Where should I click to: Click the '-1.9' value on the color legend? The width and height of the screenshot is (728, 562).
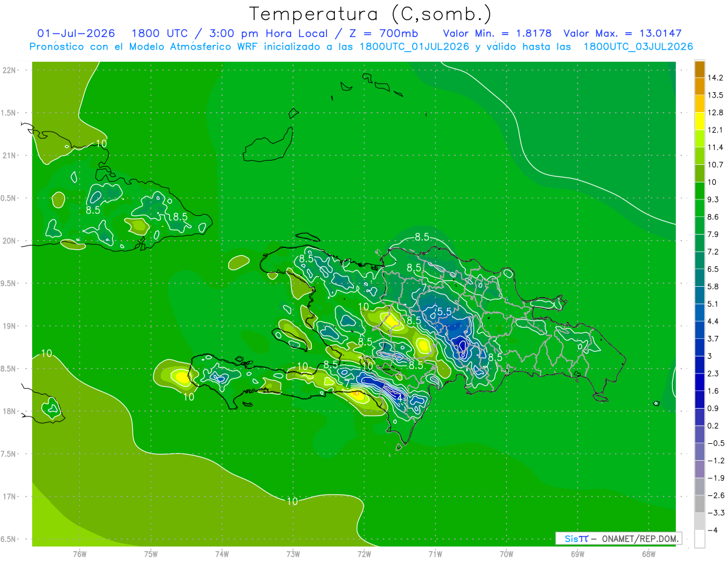[715, 478]
